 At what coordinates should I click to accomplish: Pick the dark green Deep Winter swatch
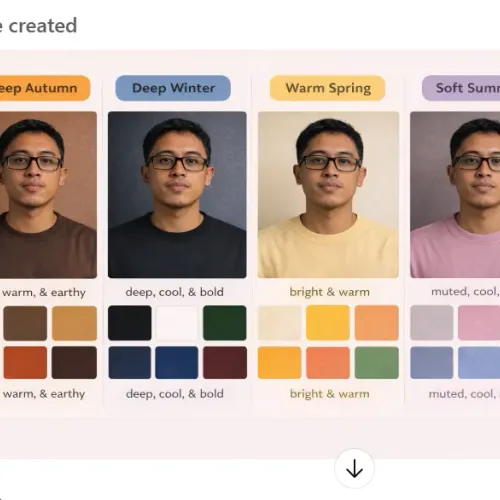[225, 323]
